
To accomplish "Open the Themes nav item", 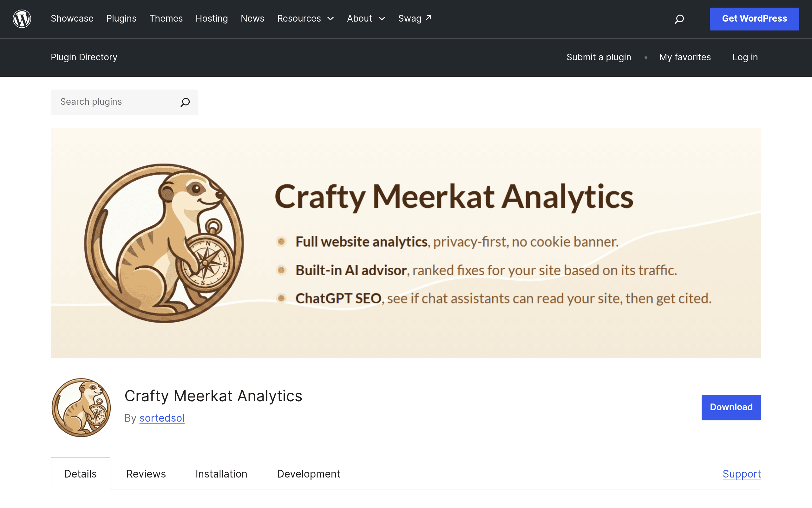I will point(166,18).
